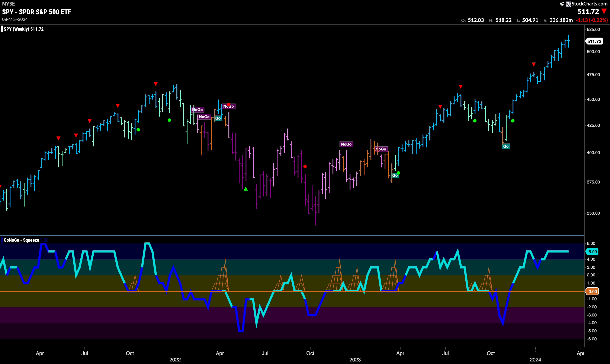Click the 350.00 price axis label

[x=593, y=213]
